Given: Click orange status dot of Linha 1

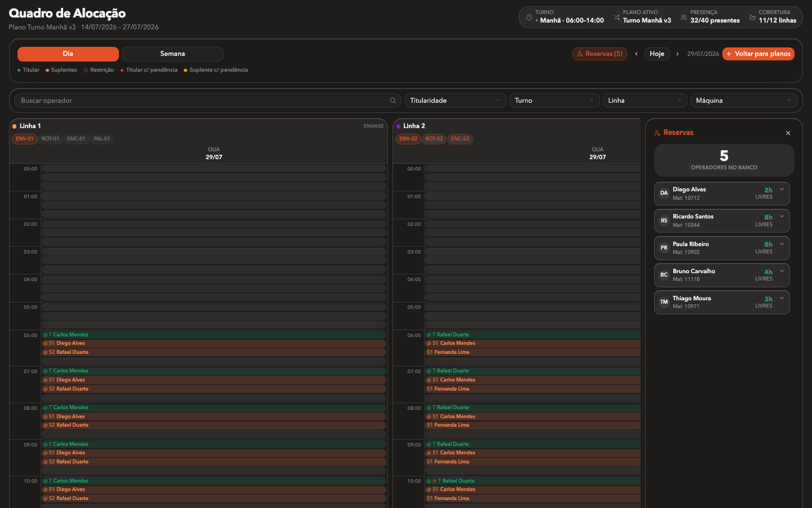Looking at the screenshot, I should point(15,126).
